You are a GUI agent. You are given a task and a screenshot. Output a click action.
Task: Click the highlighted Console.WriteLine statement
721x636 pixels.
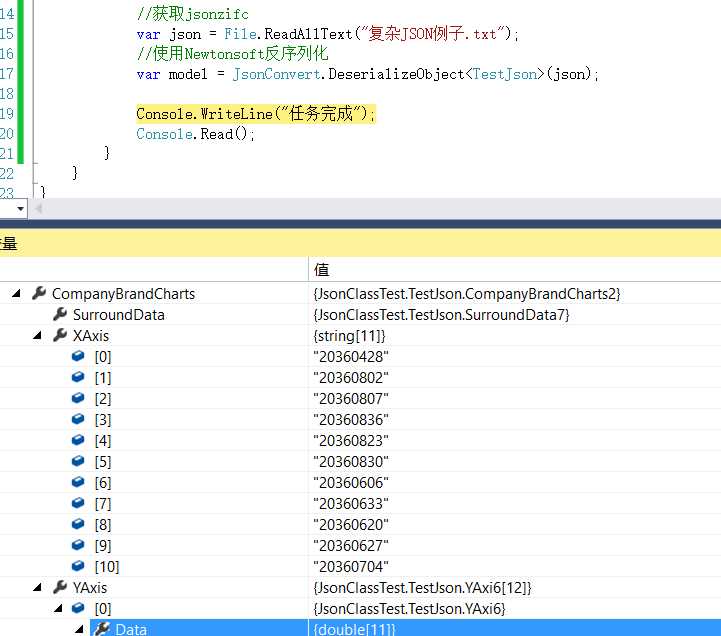click(256, 114)
